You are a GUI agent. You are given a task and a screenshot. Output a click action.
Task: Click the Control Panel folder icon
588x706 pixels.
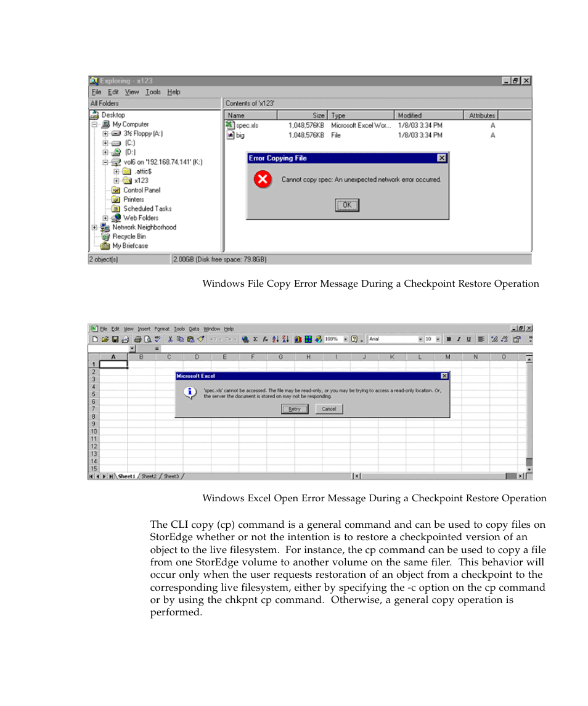click(116, 190)
